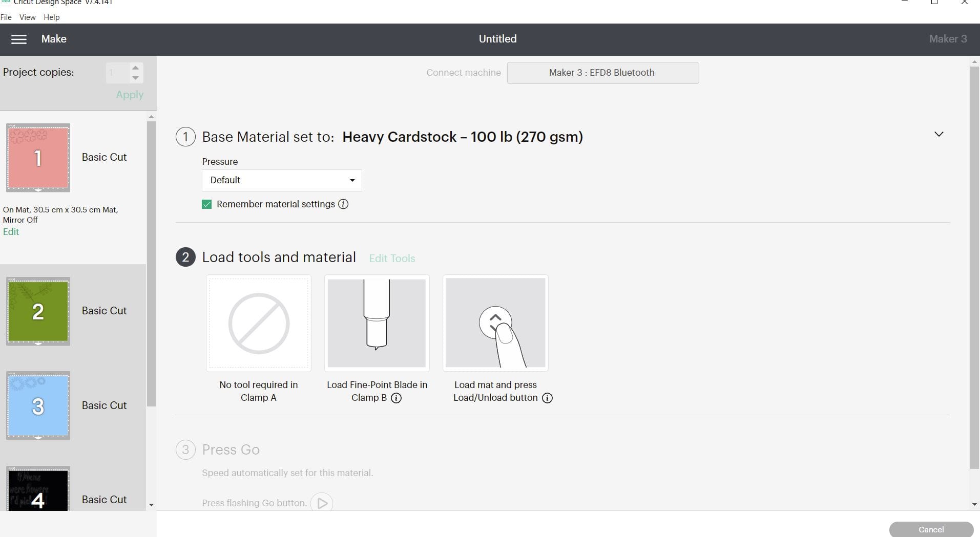Open the hamburger menu
Viewport: 980px width, 537px height.
coord(19,39)
